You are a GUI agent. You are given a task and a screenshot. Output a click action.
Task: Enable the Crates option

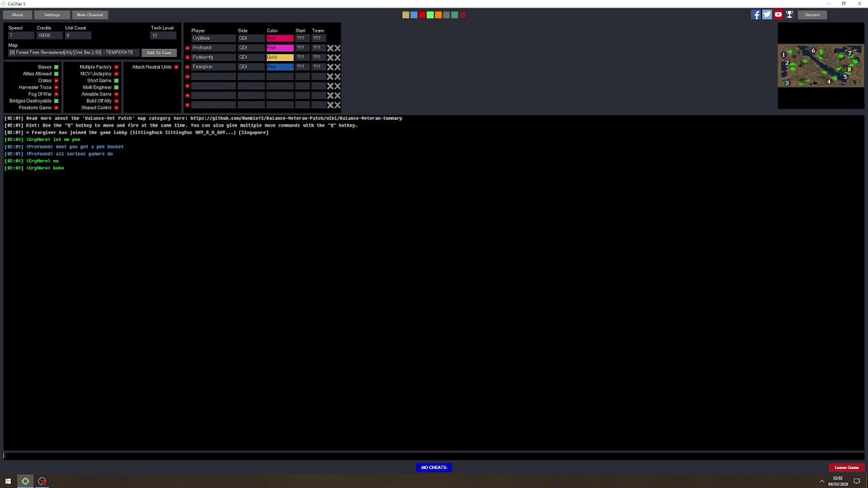coord(56,81)
